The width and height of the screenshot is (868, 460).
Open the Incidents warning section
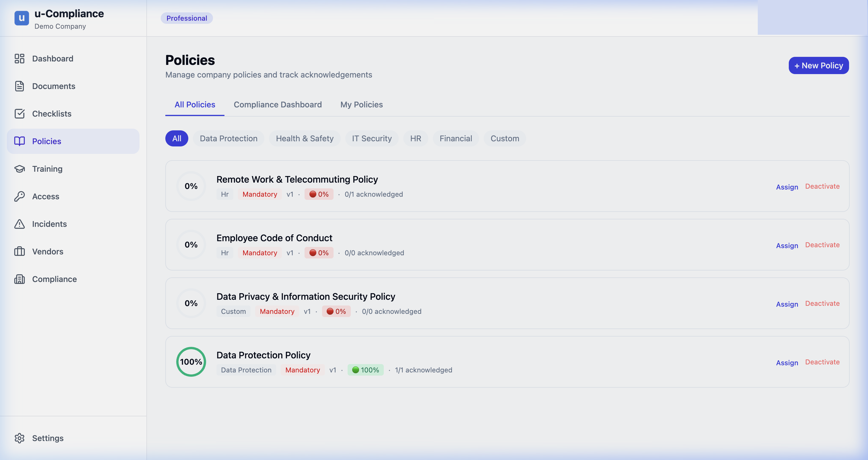click(x=50, y=224)
